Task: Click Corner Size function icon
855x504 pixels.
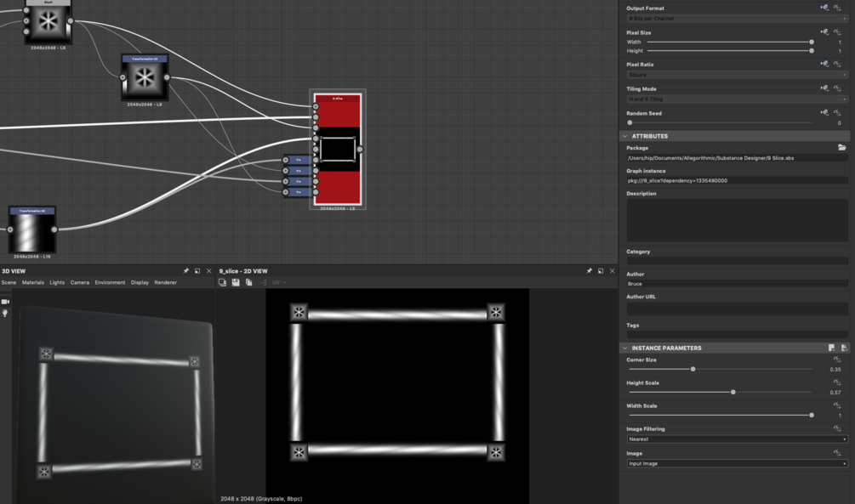Action: (x=837, y=360)
